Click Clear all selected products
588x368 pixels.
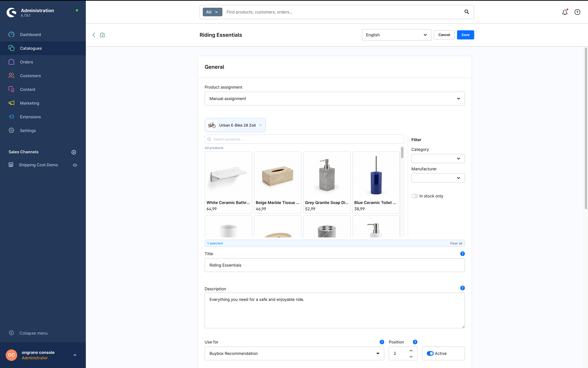point(456,244)
